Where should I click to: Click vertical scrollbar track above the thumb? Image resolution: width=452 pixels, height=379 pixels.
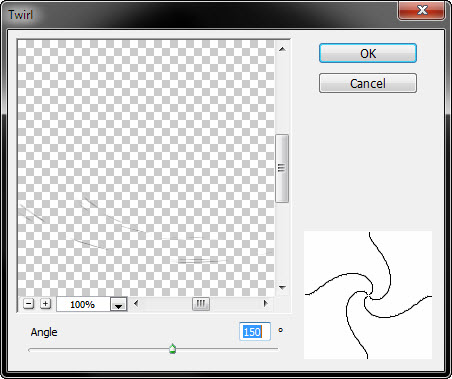pos(282,94)
